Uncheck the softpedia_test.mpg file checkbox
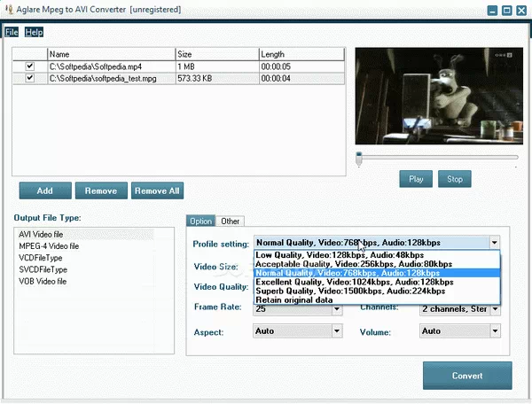Viewport: 532px width, 404px height. pyautogui.click(x=30, y=78)
